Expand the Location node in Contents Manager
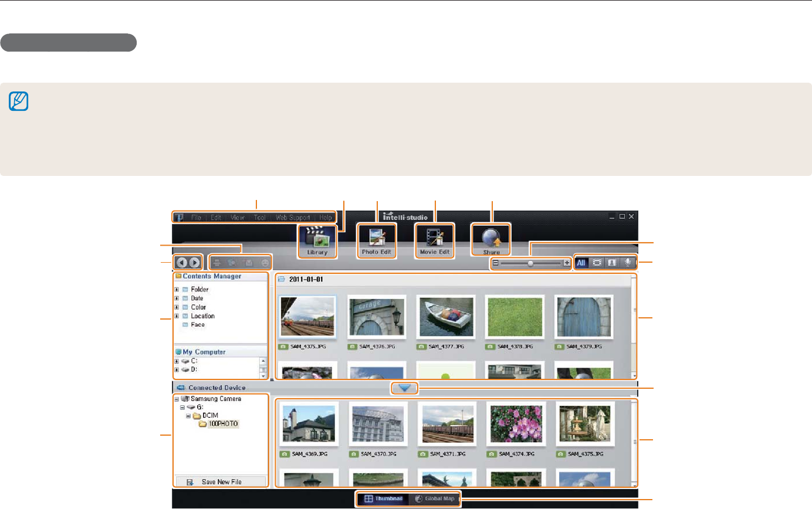This screenshot has width=812, height=509. click(177, 316)
